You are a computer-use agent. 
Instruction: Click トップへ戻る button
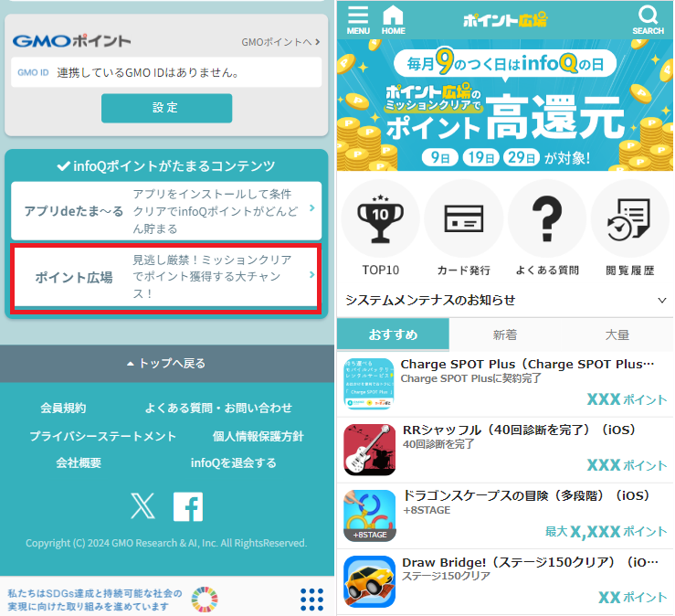(166, 364)
